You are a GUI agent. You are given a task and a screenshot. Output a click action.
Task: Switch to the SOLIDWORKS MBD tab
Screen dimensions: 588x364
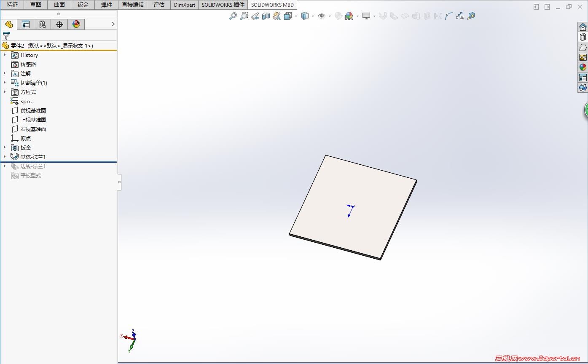272,5
